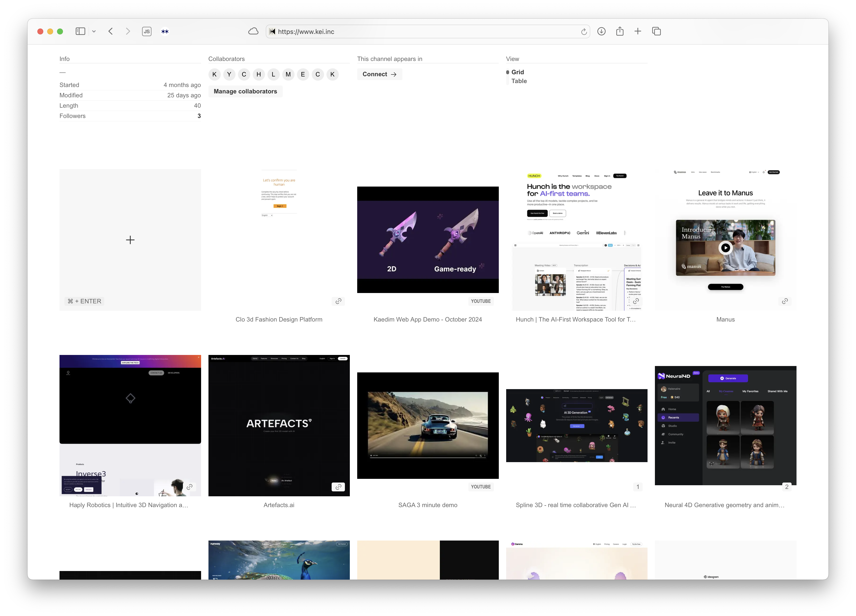Show the tab overview icon
The image size is (856, 616).
[x=656, y=31]
